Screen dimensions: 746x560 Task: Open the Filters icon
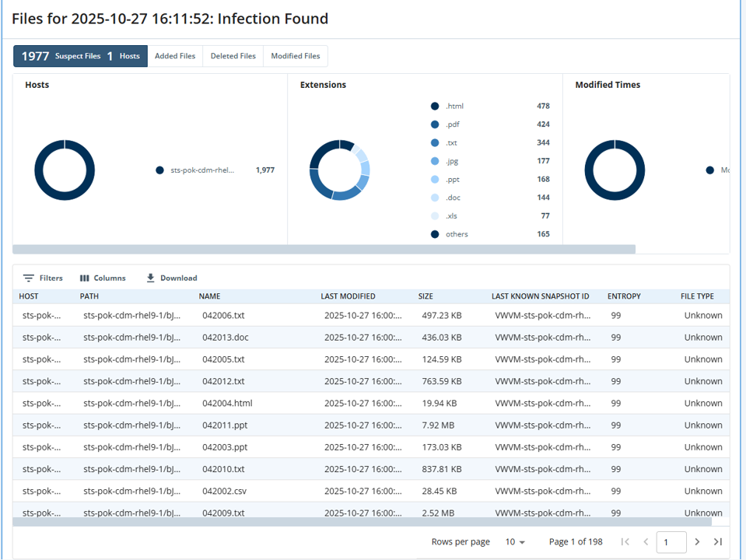[x=29, y=278]
